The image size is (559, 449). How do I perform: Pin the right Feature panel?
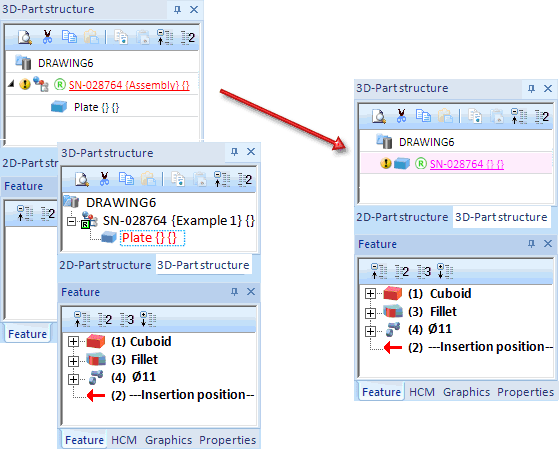point(531,244)
